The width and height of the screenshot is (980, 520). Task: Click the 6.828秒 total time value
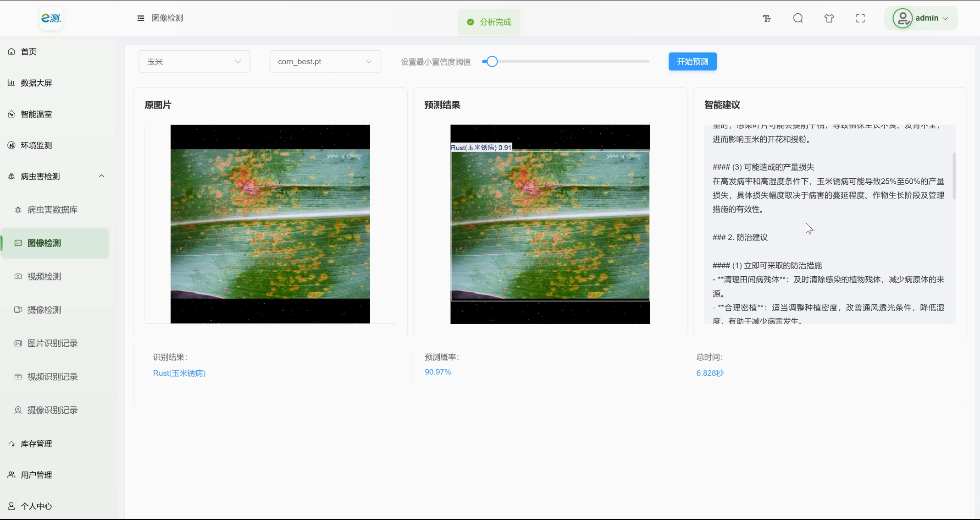click(710, 373)
